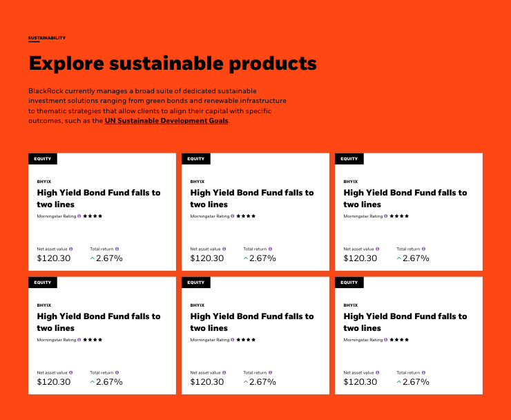
Task: Open the UN Sustainable Development Goals link
Action: [x=166, y=120]
